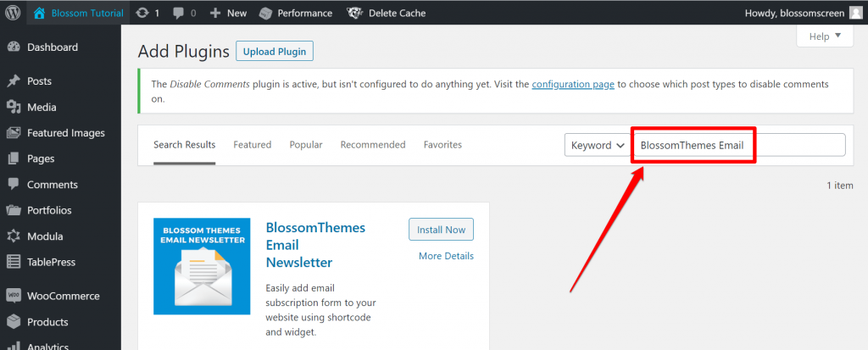868x350 pixels.
Task: Click the Install Now button
Action: tap(441, 230)
